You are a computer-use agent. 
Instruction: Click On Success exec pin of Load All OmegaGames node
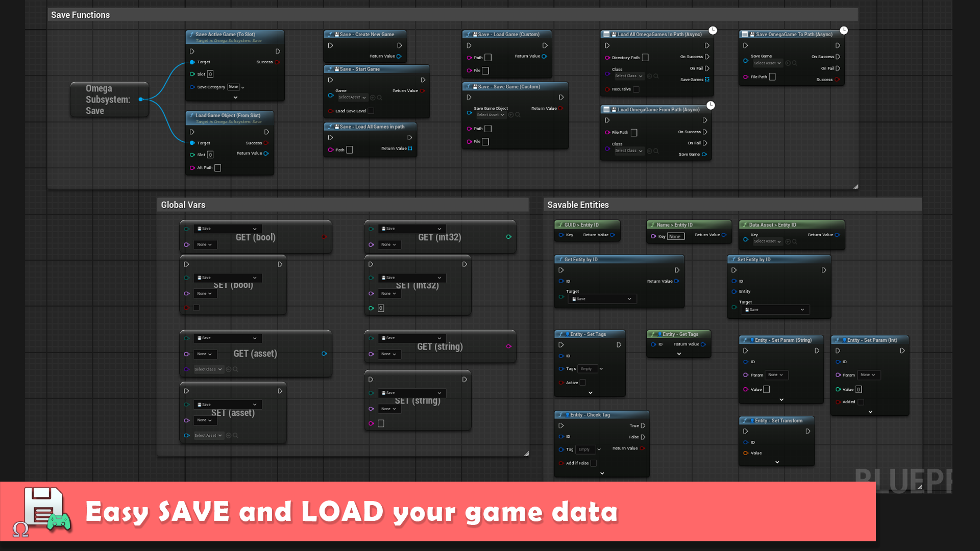pyautogui.click(x=707, y=57)
